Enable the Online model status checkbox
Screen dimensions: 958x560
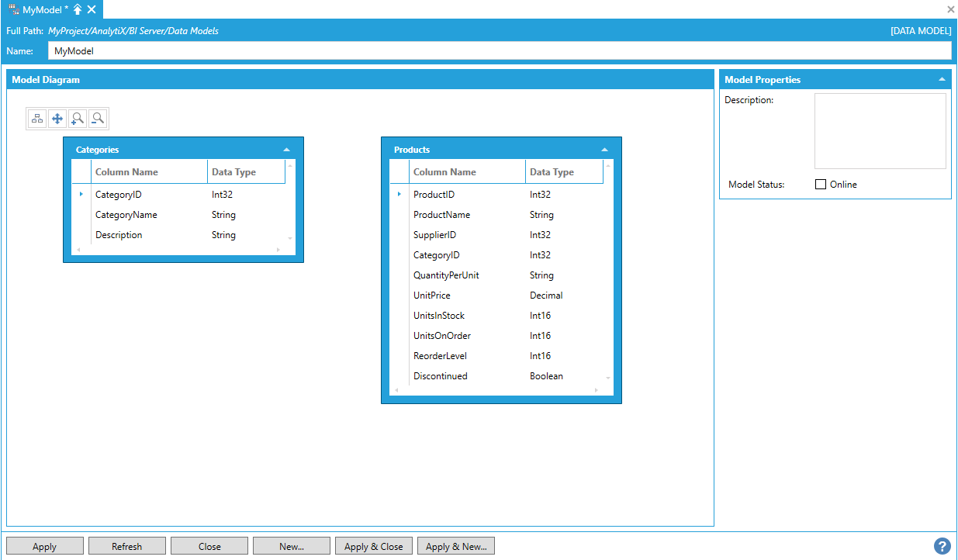coord(821,185)
